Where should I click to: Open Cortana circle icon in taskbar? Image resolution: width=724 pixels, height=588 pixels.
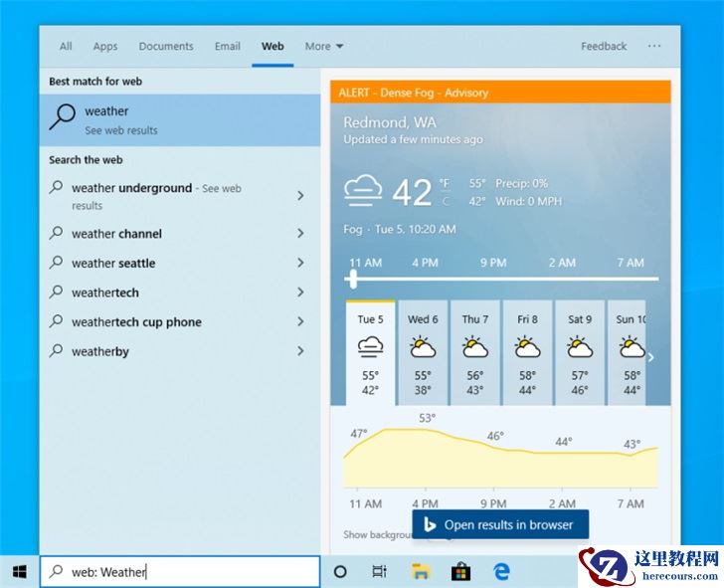[340, 572]
